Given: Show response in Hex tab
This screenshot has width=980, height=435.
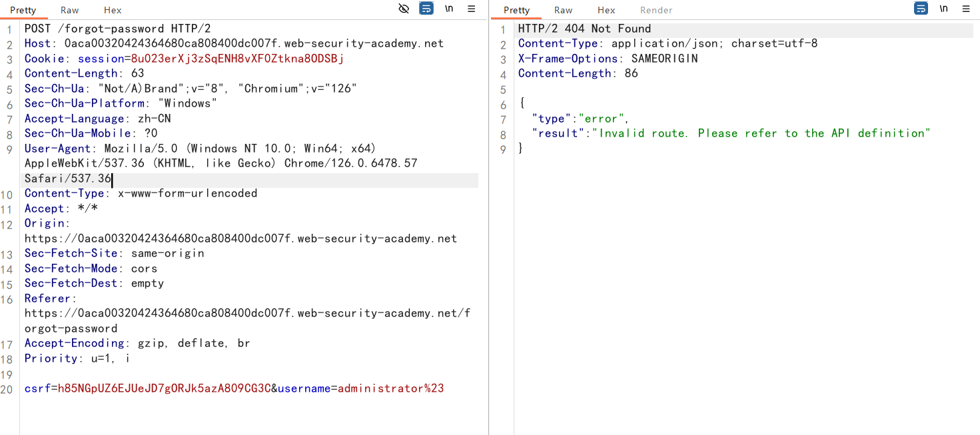Looking at the screenshot, I should point(606,10).
